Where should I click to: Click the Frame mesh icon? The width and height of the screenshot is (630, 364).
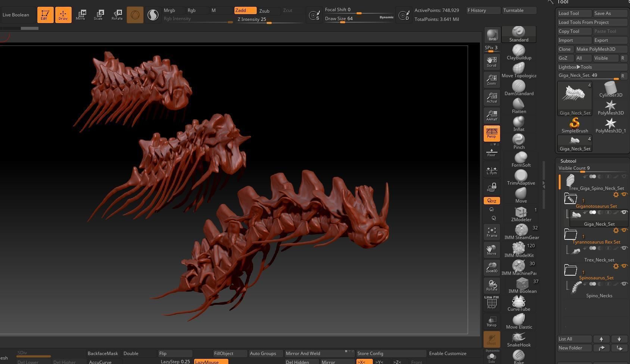coord(492,232)
